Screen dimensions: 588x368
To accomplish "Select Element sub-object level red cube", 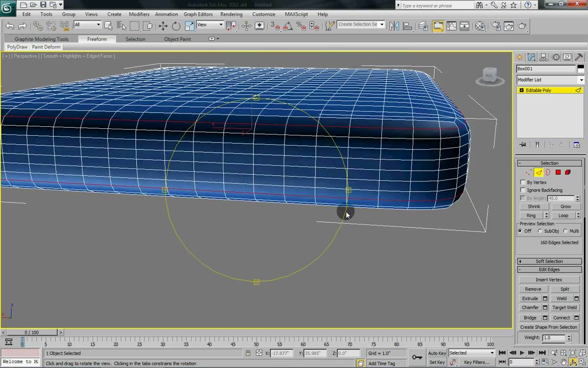I will (x=568, y=172).
